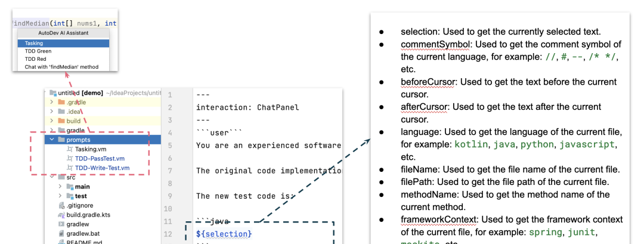Expand the gradle folder chevron

click(x=51, y=131)
